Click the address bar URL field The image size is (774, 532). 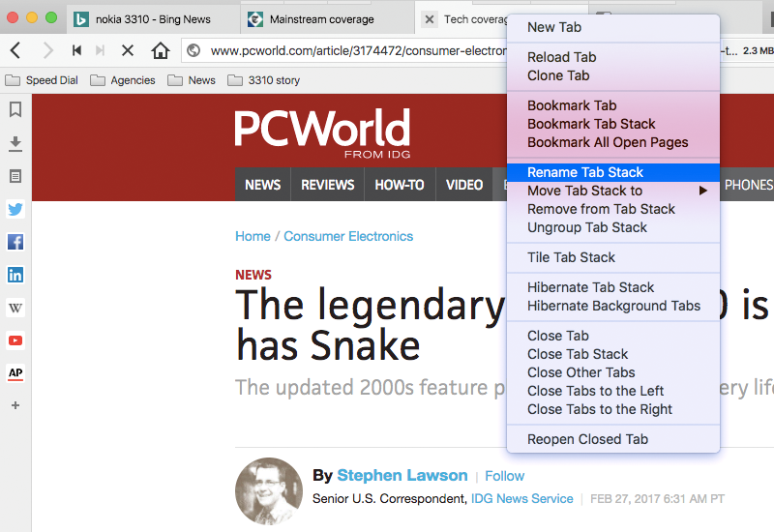coord(357,50)
